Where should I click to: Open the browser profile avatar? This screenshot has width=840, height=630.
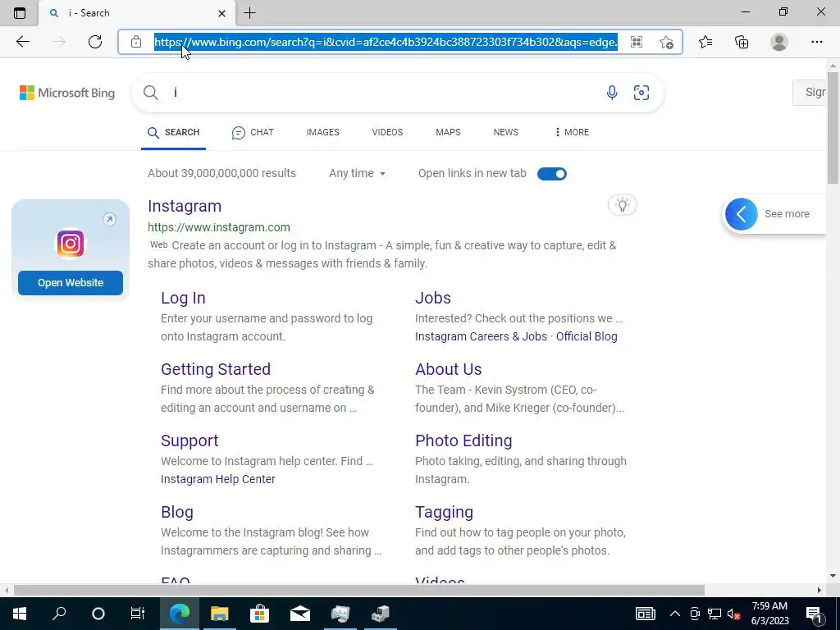pyautogui.click(x=779, y=42)
